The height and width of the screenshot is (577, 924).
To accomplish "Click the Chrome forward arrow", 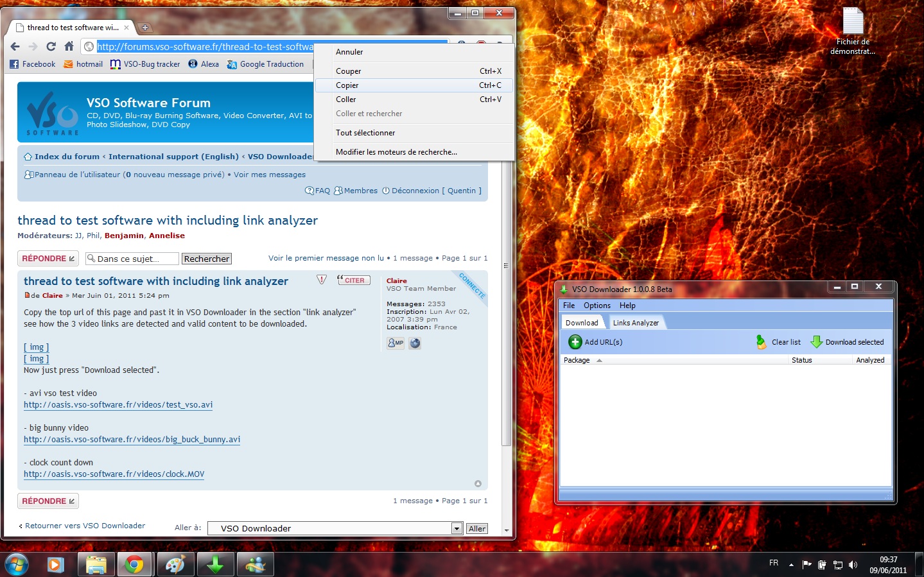I will [33, 46].
